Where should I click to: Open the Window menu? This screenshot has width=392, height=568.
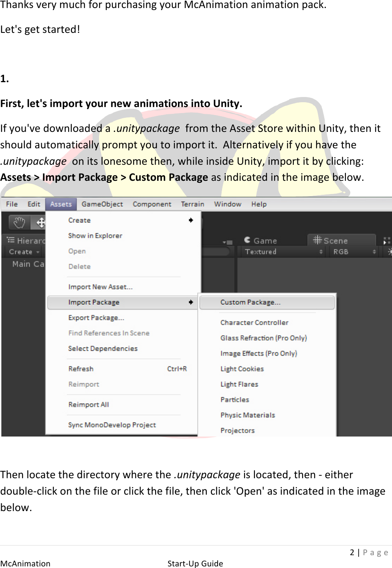[x=227, y=204]
